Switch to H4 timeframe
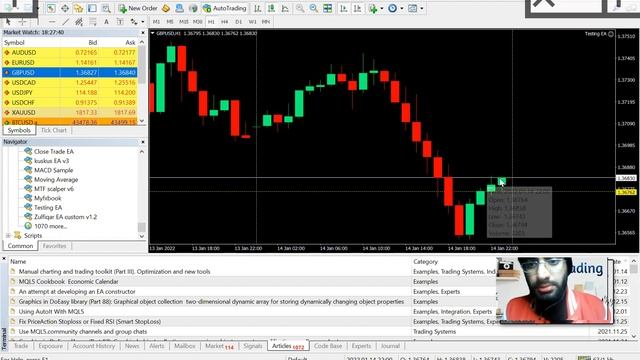640x360 pixels. point(224,22)
